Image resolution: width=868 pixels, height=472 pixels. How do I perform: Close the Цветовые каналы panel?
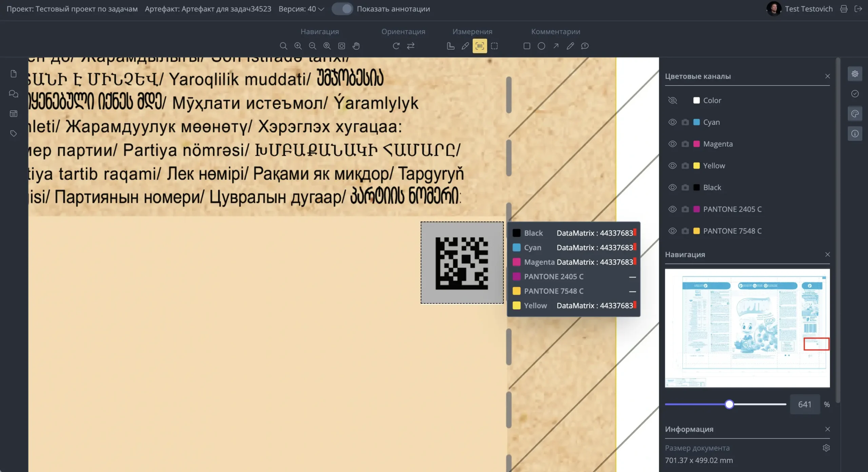[x=828, y=76]
